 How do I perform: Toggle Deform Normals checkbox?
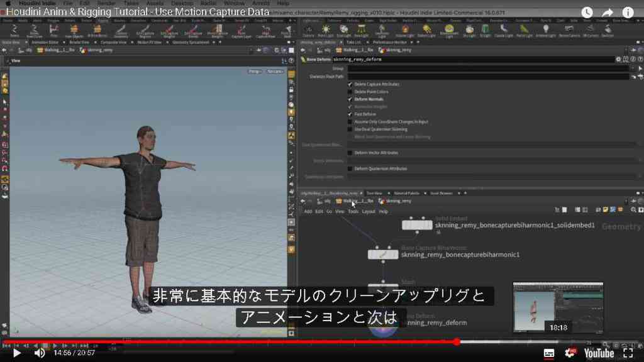350,99
